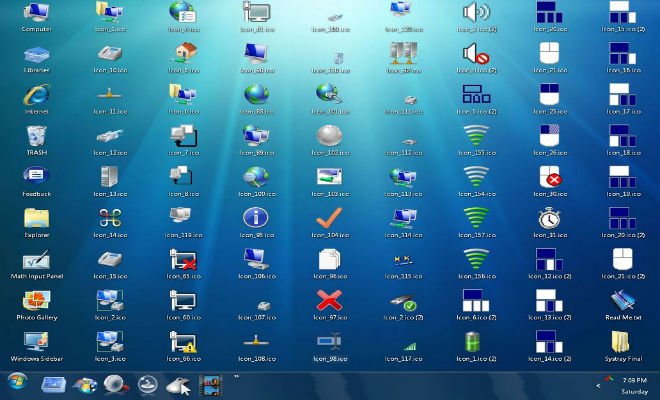
Task: Select the orange checkmark Icon_104.ico
Action: (x=329, y=218)
